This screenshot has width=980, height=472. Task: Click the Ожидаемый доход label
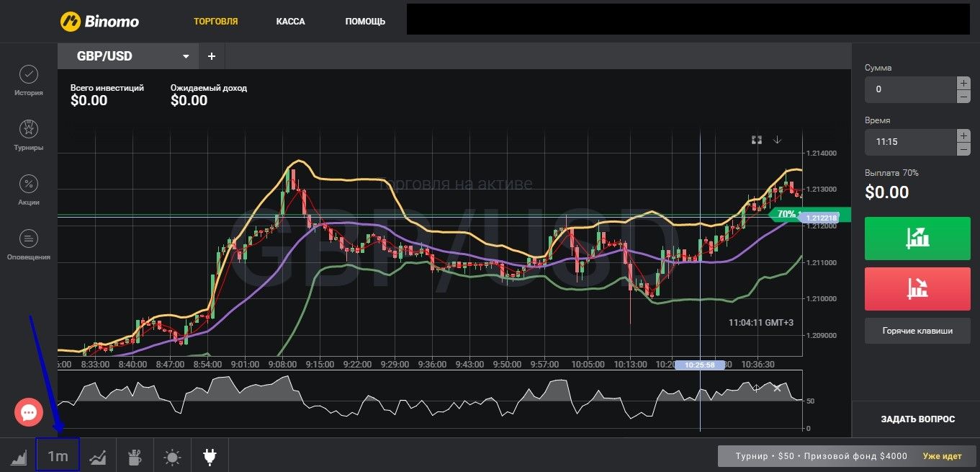(209, 88)
